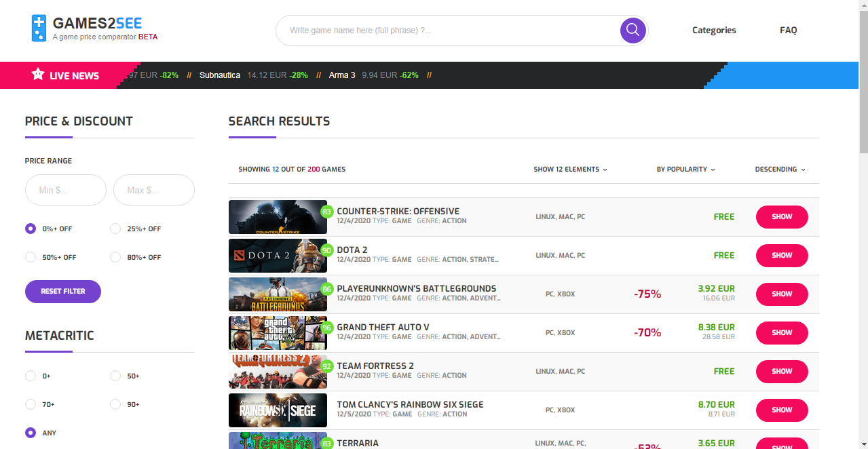Show offers for Rainbow Six Siege
The width and height of the screenshot is (868, 449).
(x=782, y=410)
